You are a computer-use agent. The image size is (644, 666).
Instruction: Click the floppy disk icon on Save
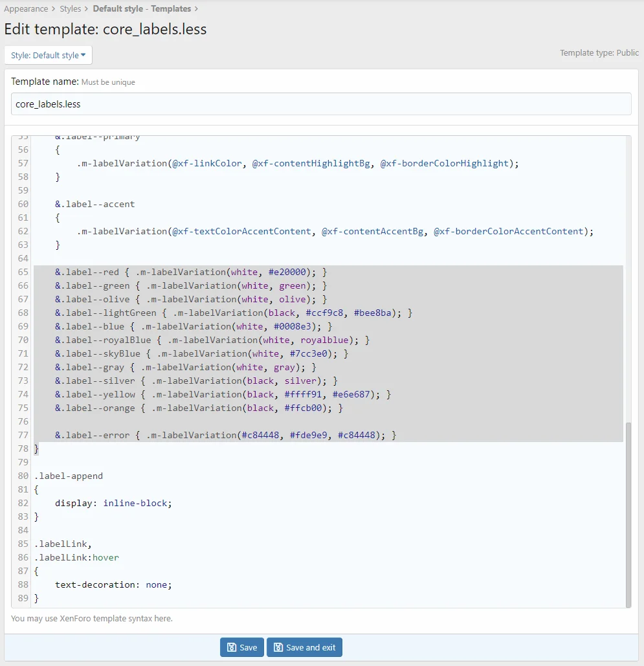click(x=231, y=647)
